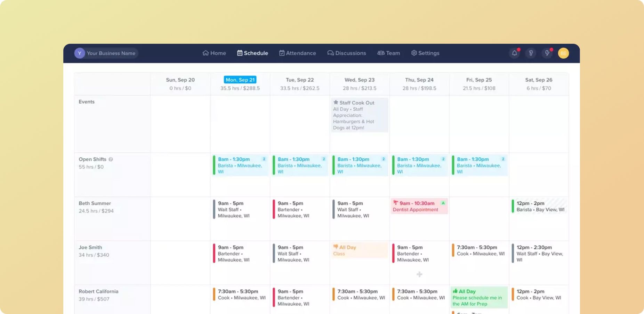Open Monday's 8am - 1:30pm Barista open shift
644x314 pixels.
tap(240, 165)
